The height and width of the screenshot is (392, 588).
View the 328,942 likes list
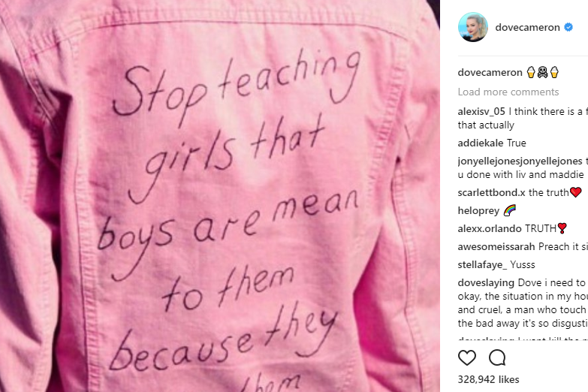pyautogui.click(x=488, y=379)
